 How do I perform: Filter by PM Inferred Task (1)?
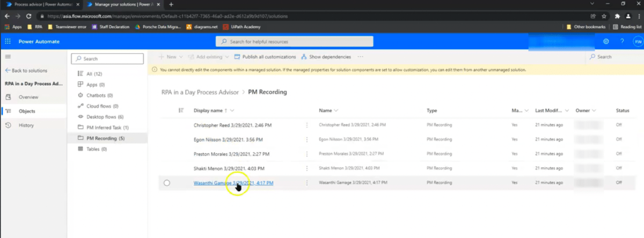(107, 128)
